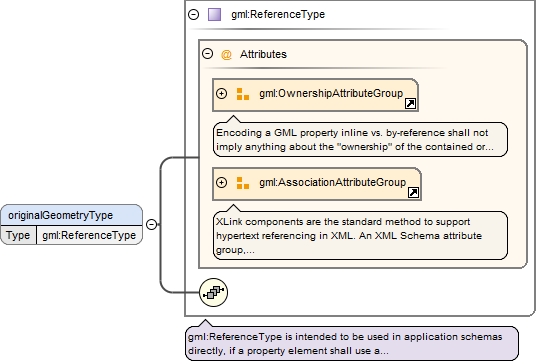Viewport: 537px width, 364px height.
Task: Click the orange @ Attributes icon
Action: tap(226, 54)
